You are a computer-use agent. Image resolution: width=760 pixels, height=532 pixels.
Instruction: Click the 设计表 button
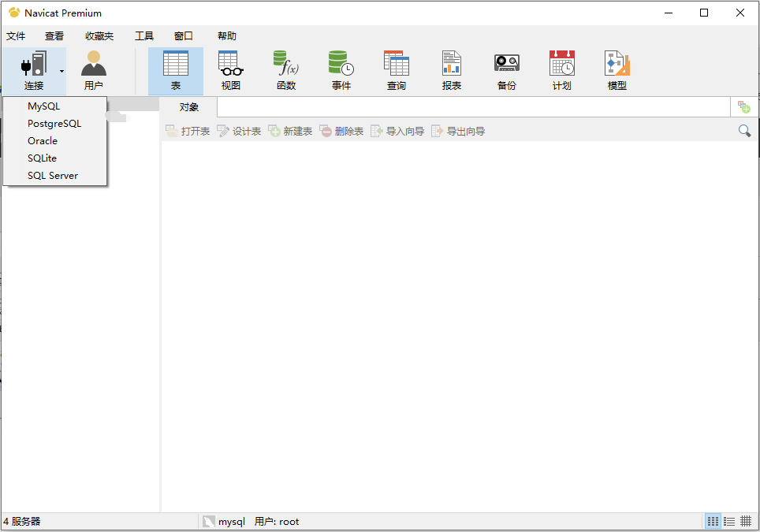[x=239, y=132]
